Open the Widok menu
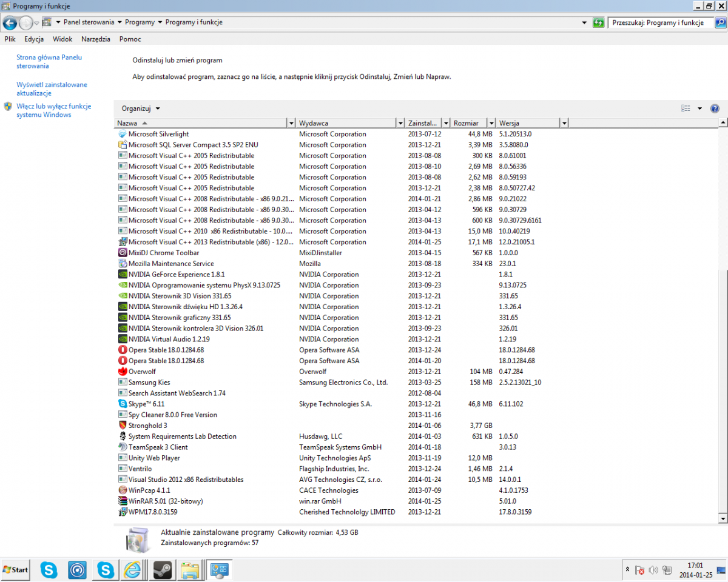Image resolution: width=728 pixels, height=582 pixels. (62, 39)
